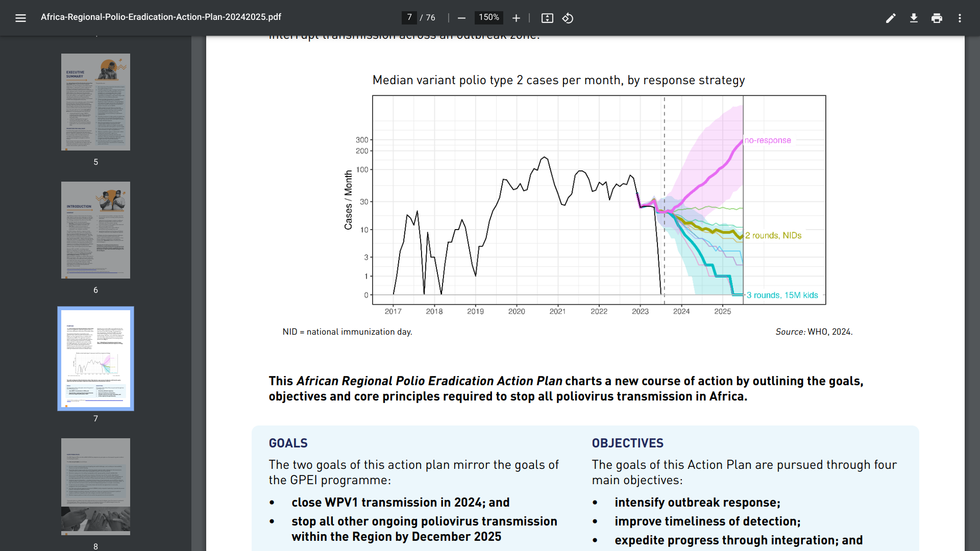Open page 5 Executive Summary thumbnail

pyautogui.click(x=95, y=102)
